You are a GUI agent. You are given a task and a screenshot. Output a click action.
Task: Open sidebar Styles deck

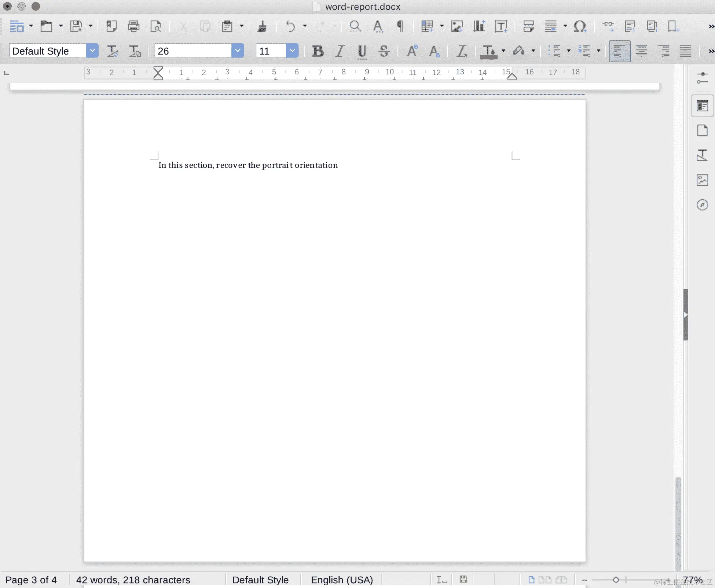click(x=702, y=155)
